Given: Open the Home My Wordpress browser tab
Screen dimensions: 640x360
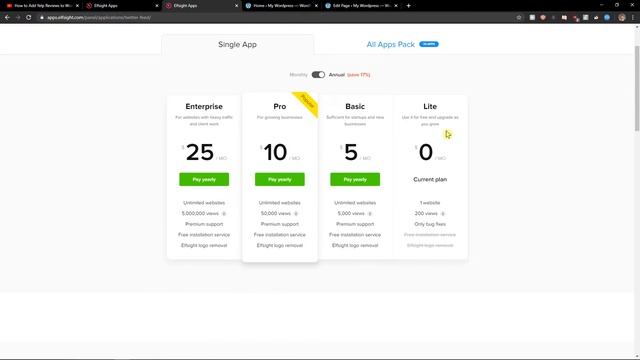Looking at the screenshot, I should pos(282,6).
